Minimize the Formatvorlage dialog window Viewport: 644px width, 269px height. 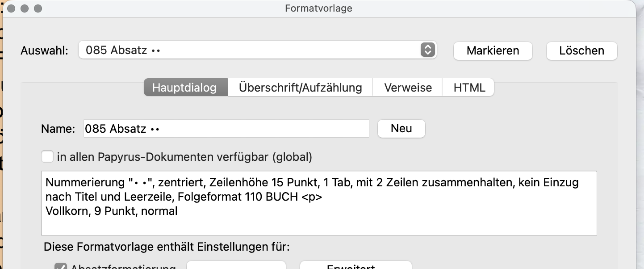point(25,8)
